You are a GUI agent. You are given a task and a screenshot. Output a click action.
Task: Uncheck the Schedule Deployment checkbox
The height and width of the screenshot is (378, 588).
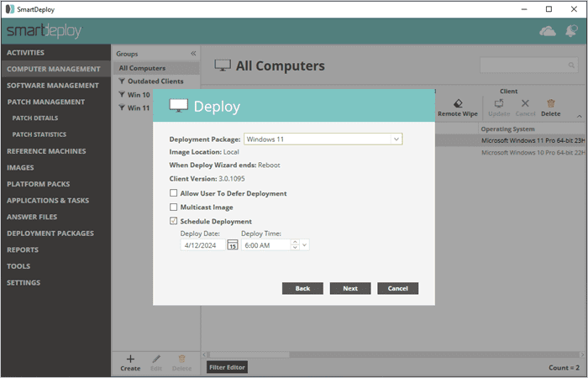(173, 221)
